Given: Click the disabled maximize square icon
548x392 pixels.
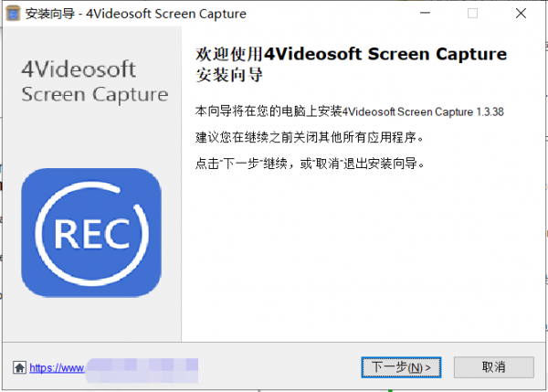Looking at the screenshot, I should click(472, 14).
